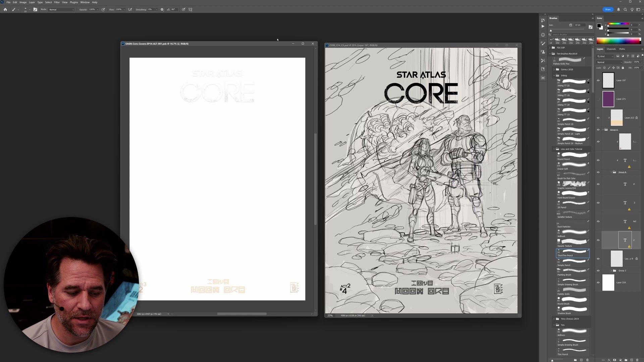Open the smoothing options gear
644x362 pixels.
coord(162,9)
